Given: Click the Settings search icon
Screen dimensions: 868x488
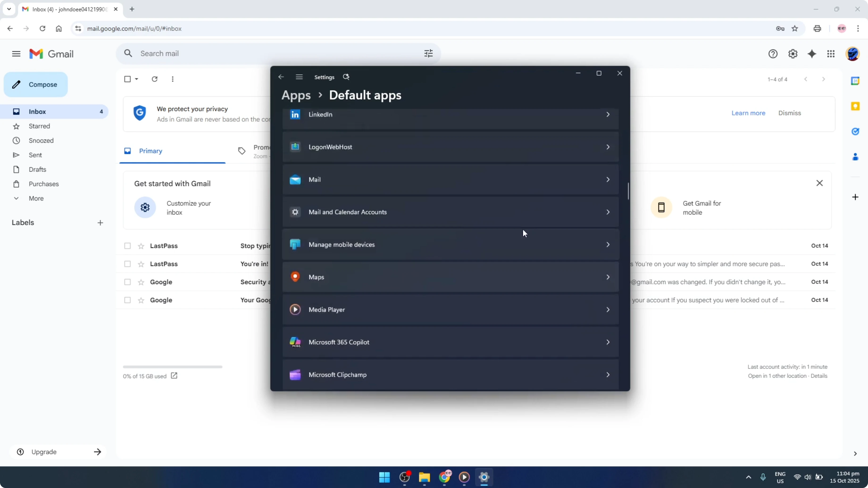Looking at the screenshot, I should click(x=346, y=77).
